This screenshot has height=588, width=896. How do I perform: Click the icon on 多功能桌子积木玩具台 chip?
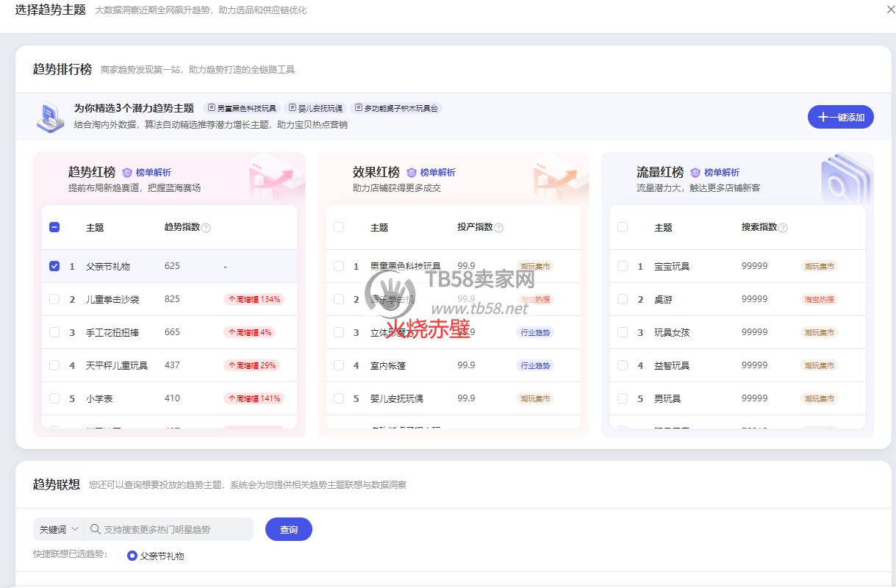pos(359,108)
